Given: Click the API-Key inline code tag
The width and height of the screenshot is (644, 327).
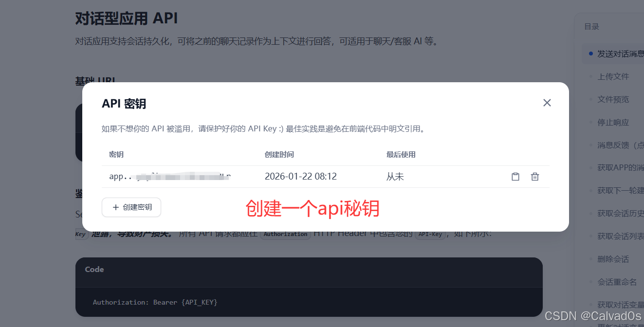Looking at the screenshot, I should 430,234.
